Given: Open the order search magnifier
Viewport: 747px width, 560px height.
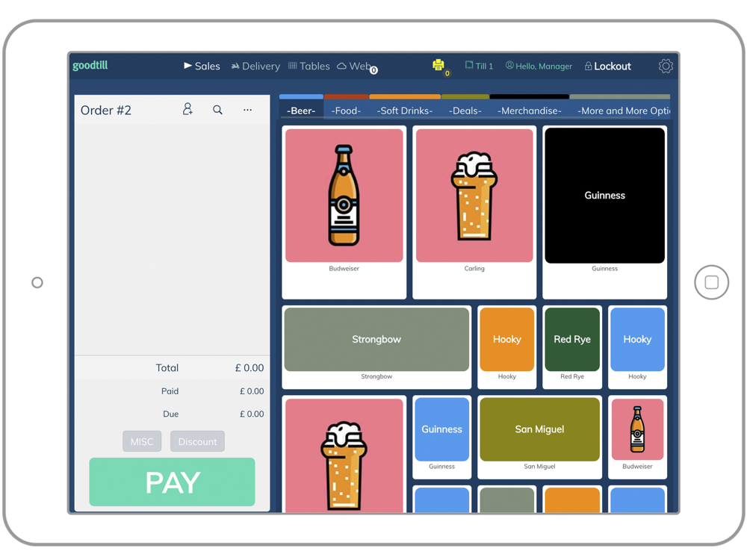Looking at the screenshot, I should (x=217, y=110).
